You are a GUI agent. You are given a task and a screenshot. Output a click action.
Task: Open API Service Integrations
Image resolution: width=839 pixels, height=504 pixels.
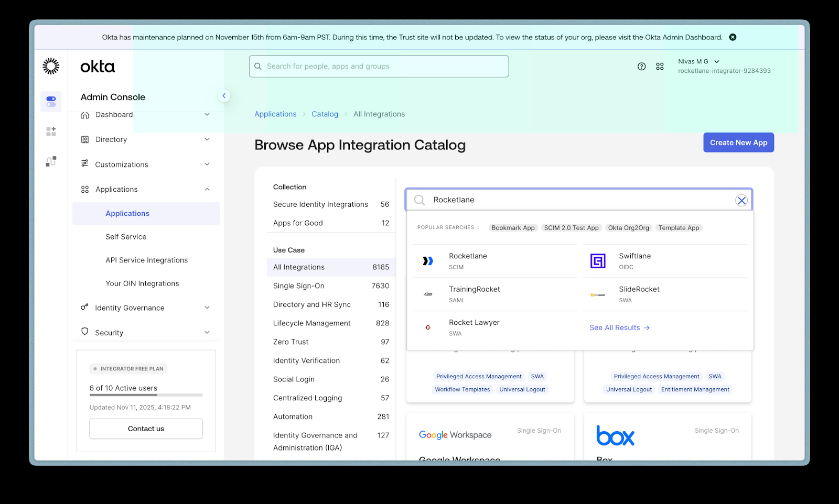(146, 260)
